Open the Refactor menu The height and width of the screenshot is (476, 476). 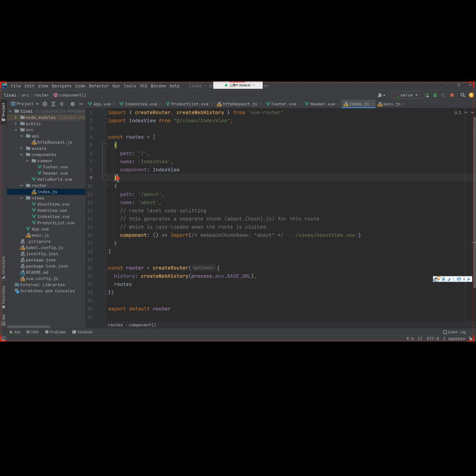pyautogui.click(x=98, y=86)
